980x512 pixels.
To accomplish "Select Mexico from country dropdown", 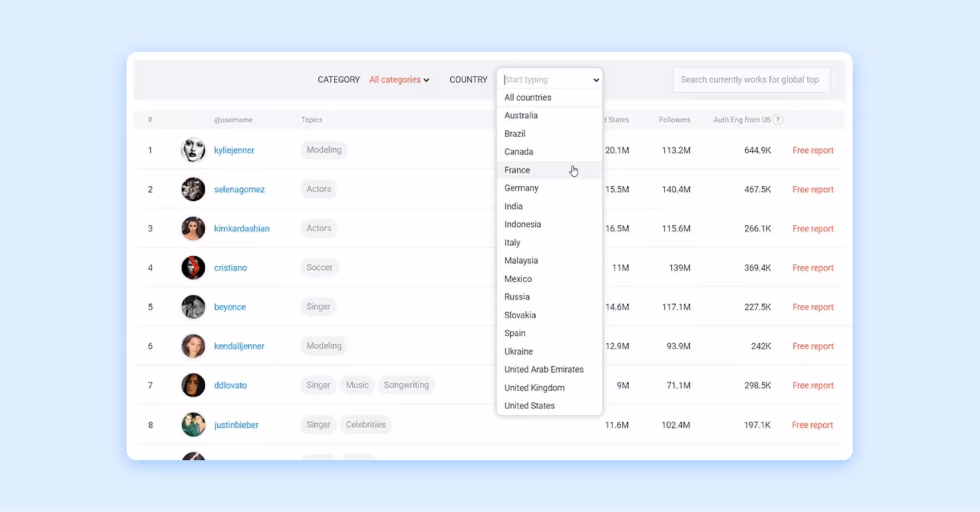I will pos(549,279).
